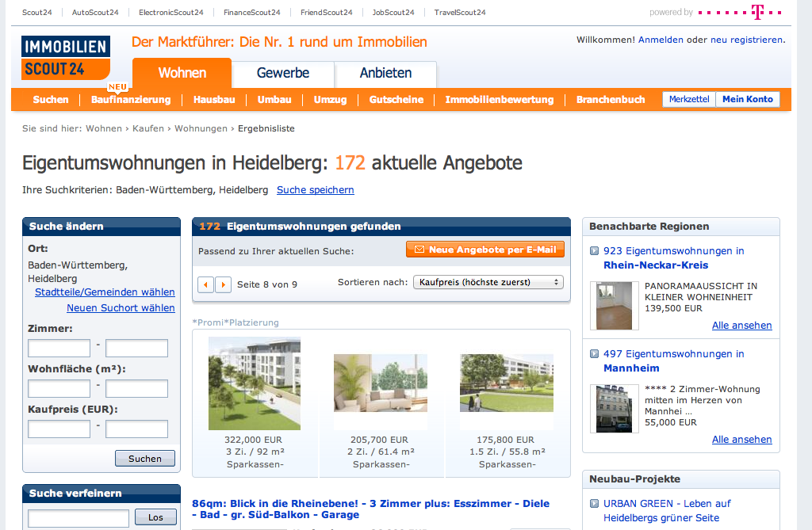Image resolution: width=812 pixels, height=530 pixels.
Task: Click the 139,500 EUR price text
Action: tap(673, 308)
